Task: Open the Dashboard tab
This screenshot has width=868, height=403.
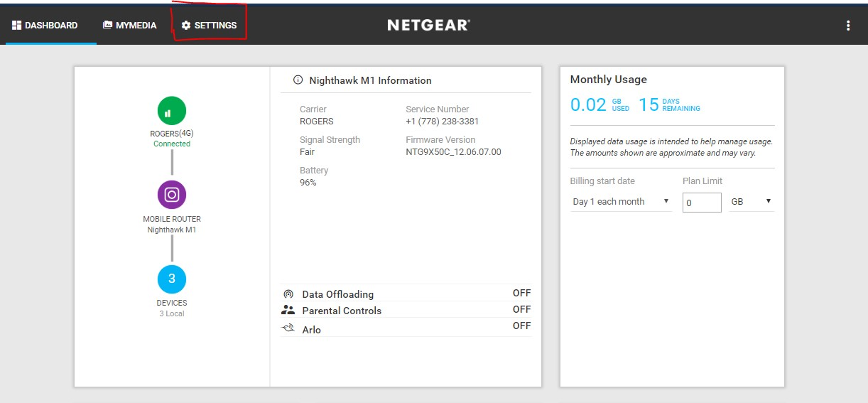Action: tap(45, 26)
